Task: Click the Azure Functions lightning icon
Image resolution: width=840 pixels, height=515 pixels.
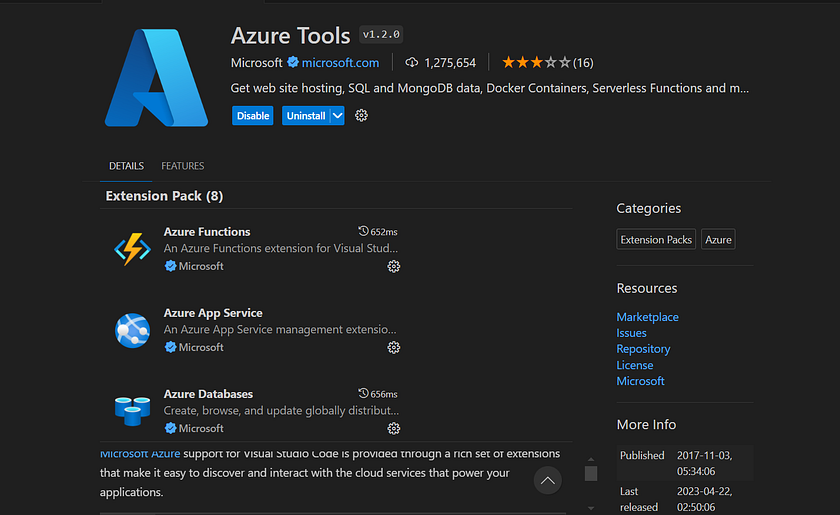Action: [x=132, y=249]
